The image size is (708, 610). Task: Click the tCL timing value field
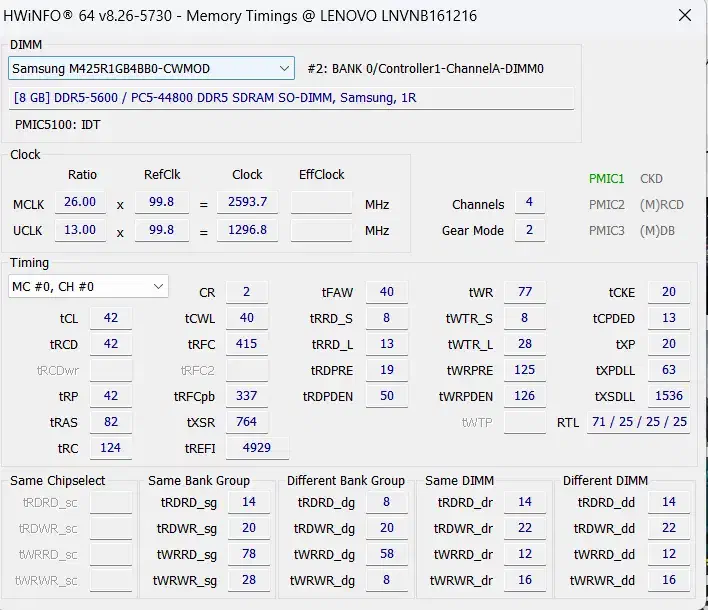[111, 318]
